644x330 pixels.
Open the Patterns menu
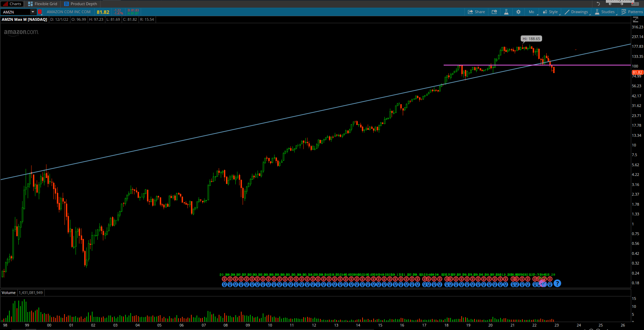(x=632, y=12)
